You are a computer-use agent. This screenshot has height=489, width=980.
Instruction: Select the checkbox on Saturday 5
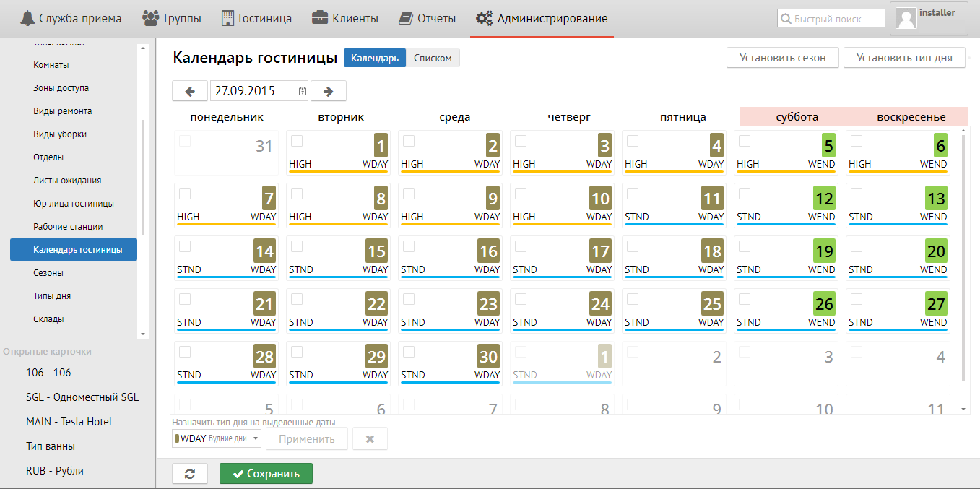point(745,141)
